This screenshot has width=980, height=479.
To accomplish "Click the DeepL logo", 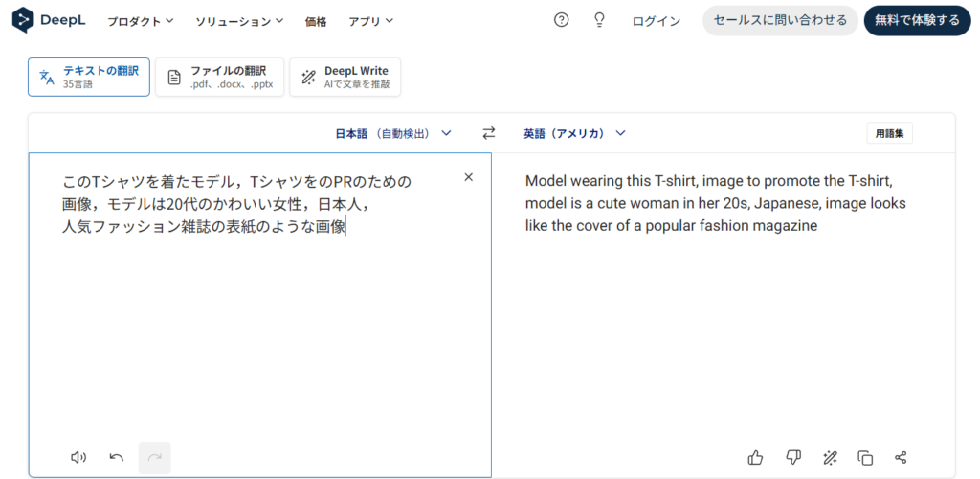I will pos(49,20).
